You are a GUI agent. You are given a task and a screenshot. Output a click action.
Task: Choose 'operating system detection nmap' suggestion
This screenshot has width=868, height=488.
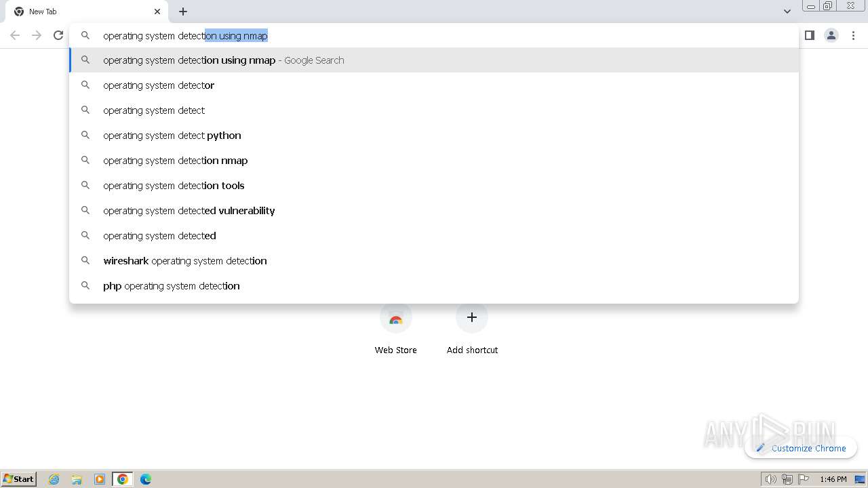click(x=434, y=161)
